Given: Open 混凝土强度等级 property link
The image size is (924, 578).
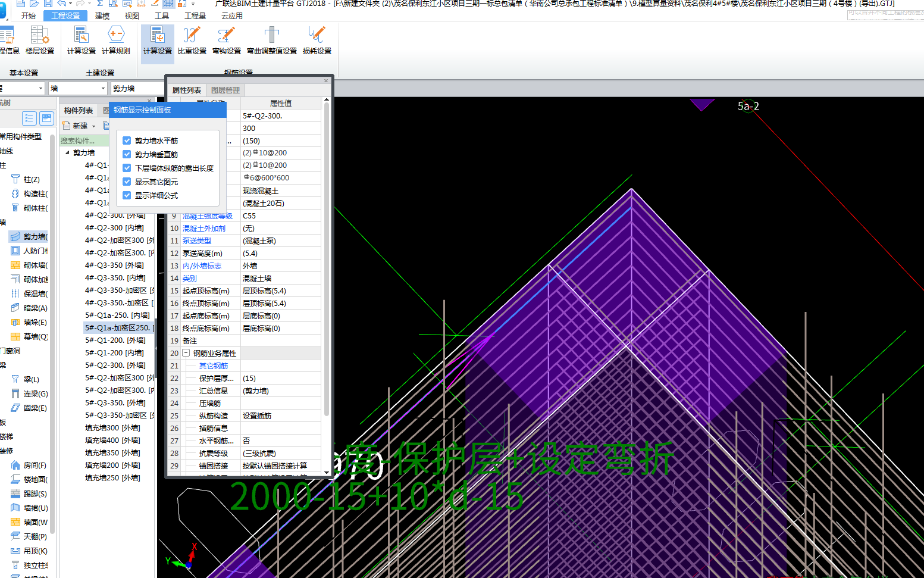Looking at the screenshot, I should point(208,215).
